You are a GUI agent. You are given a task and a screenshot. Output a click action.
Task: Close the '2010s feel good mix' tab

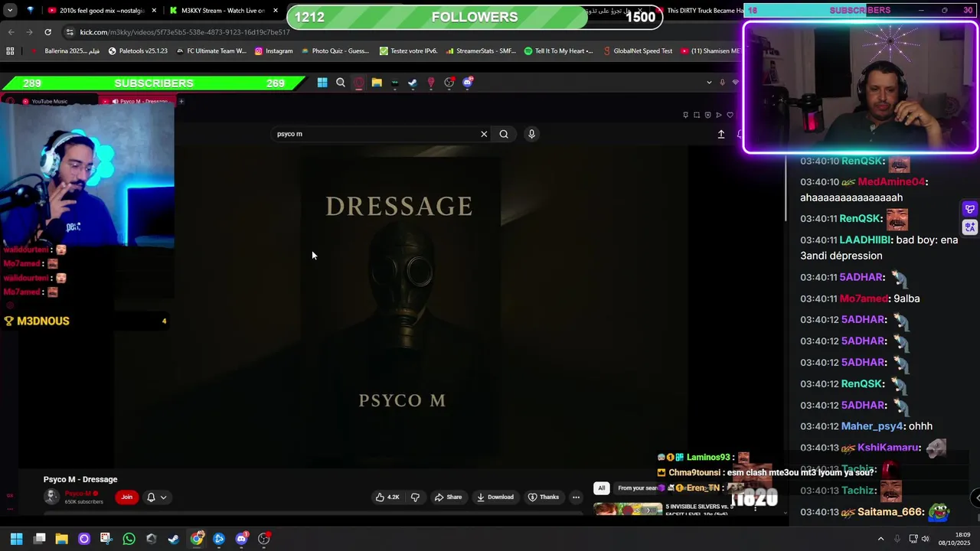154,11
